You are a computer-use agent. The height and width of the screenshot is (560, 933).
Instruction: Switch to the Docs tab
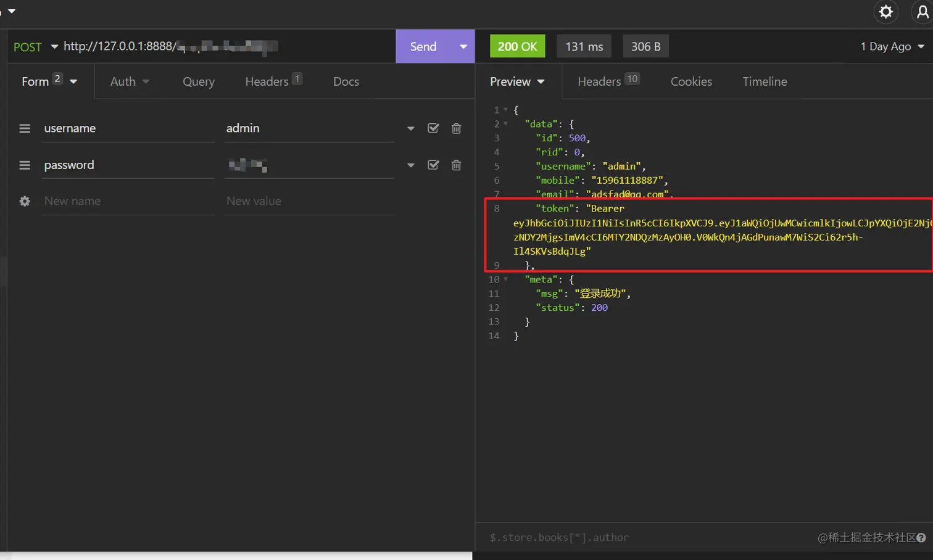[346, 81]
